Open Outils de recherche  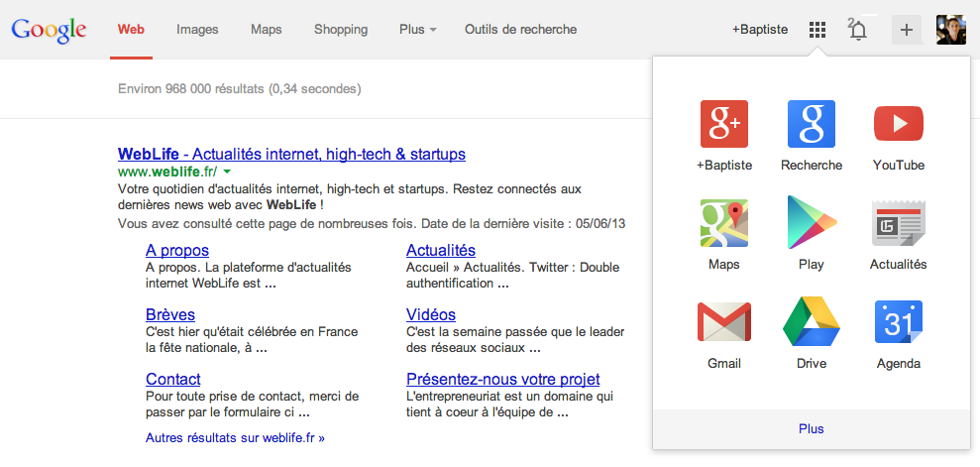coord(520,30)
